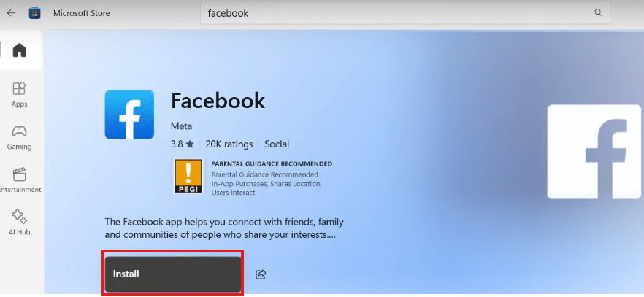
Task: Install the Facebook app
Action: [173, 274]
